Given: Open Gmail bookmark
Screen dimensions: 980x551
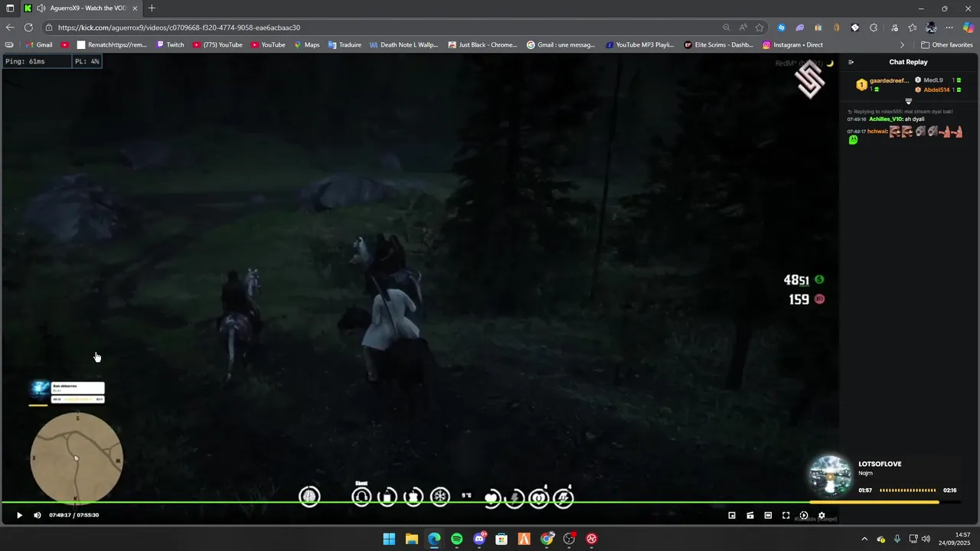Looking at the screenshot, I should [39, 45].
